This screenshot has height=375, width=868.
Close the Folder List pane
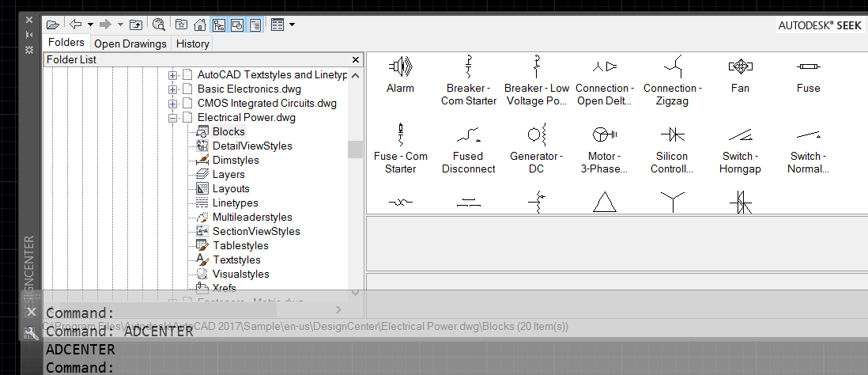(356, 60)
